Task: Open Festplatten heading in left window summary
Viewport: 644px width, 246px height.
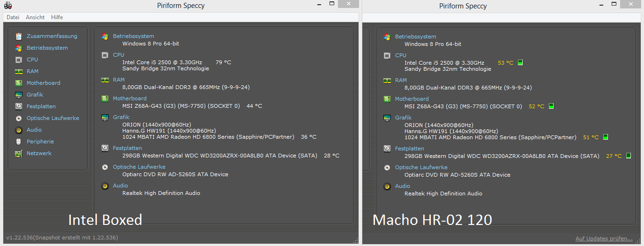Action: 128,148
